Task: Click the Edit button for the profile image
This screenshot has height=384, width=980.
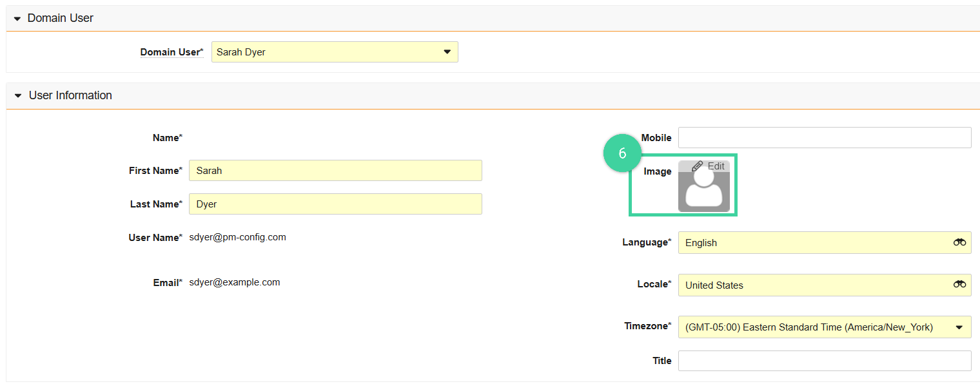Action: pyautogui.click(x=708, y=166)
